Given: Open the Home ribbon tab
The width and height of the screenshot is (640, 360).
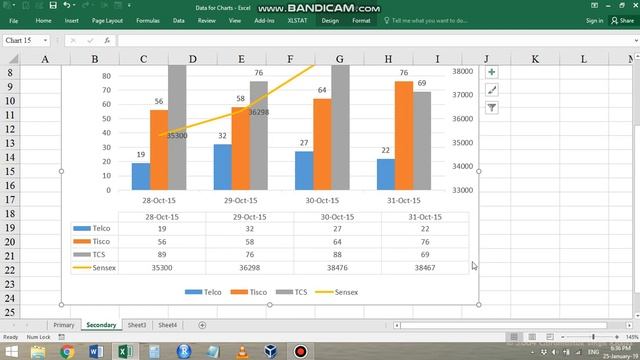Looking at the screenshot, I should coord(43,20).
